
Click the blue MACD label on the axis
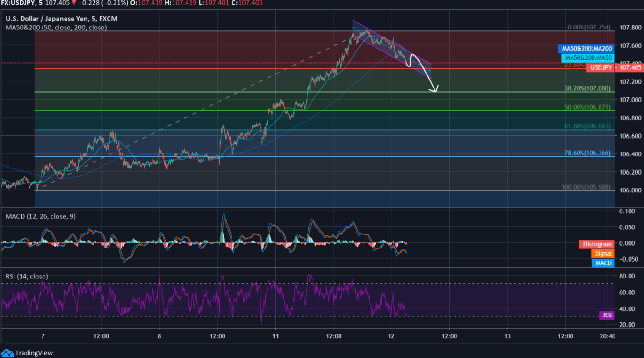(602, 263)
